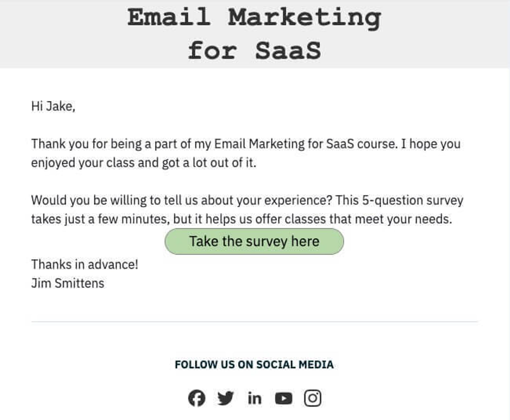
Task: Select the "for SaaS" title line
Action: click(254, 51)
